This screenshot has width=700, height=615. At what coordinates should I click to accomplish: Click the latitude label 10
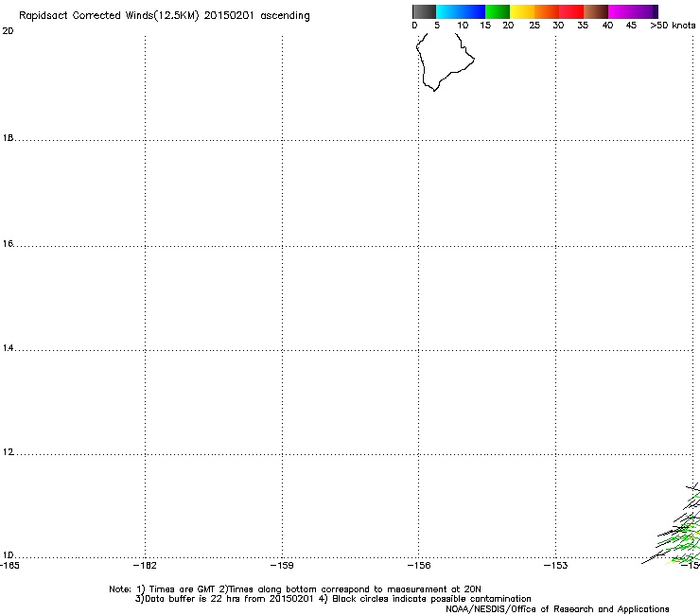pos(8,555)
